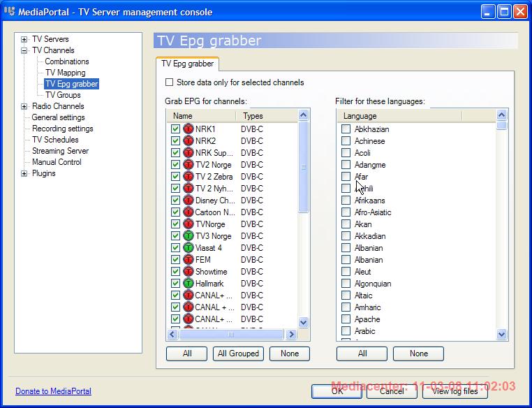Click the MediaPortal icon in title bar
Screen dimensions: 532x408
coord(10,12)
